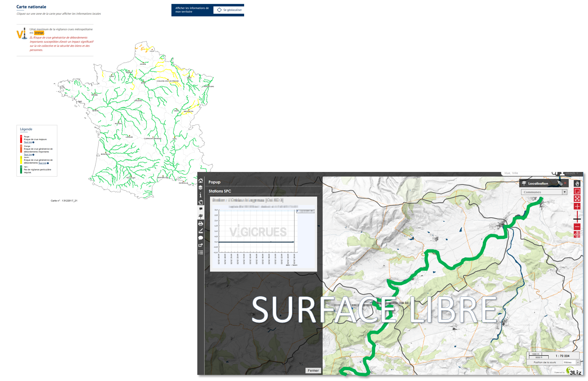Expand the Communes dropdown

click(x=564, y=192)
